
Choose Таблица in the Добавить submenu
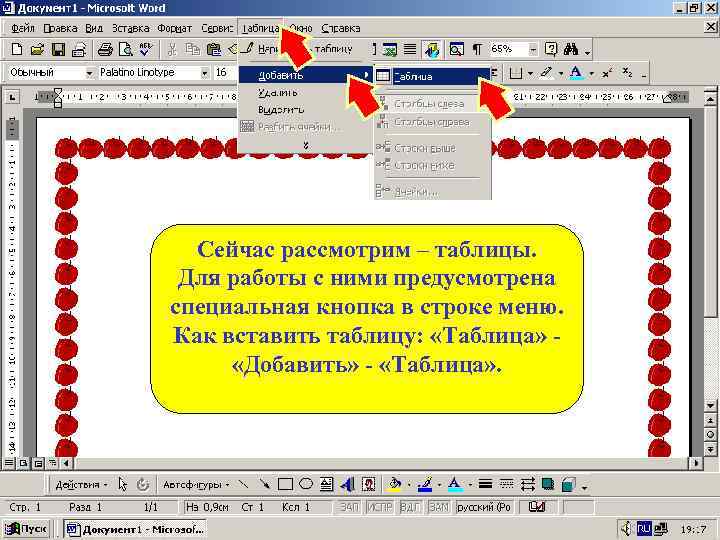[433, 77]
